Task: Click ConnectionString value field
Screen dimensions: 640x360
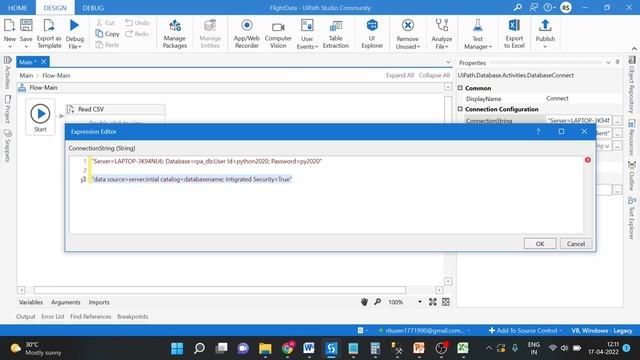Action: [579, 120]
